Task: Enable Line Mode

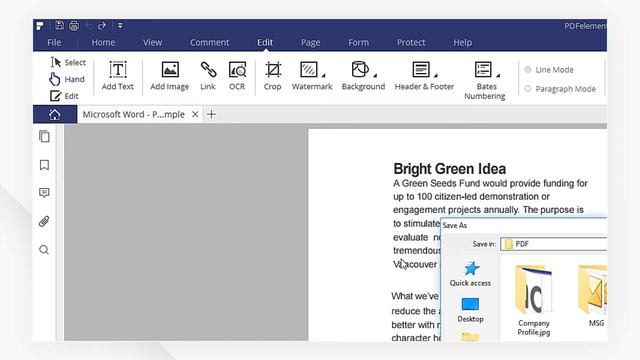Action: tap(549, 70)
